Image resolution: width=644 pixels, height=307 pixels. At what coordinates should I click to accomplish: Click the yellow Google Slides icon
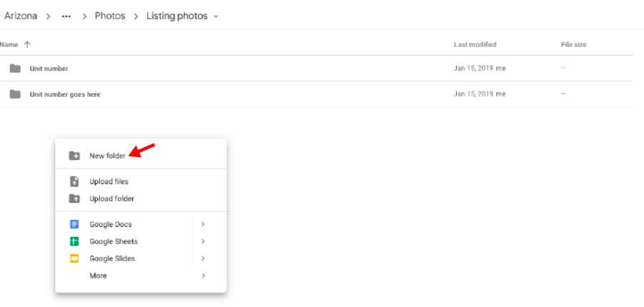74,258
